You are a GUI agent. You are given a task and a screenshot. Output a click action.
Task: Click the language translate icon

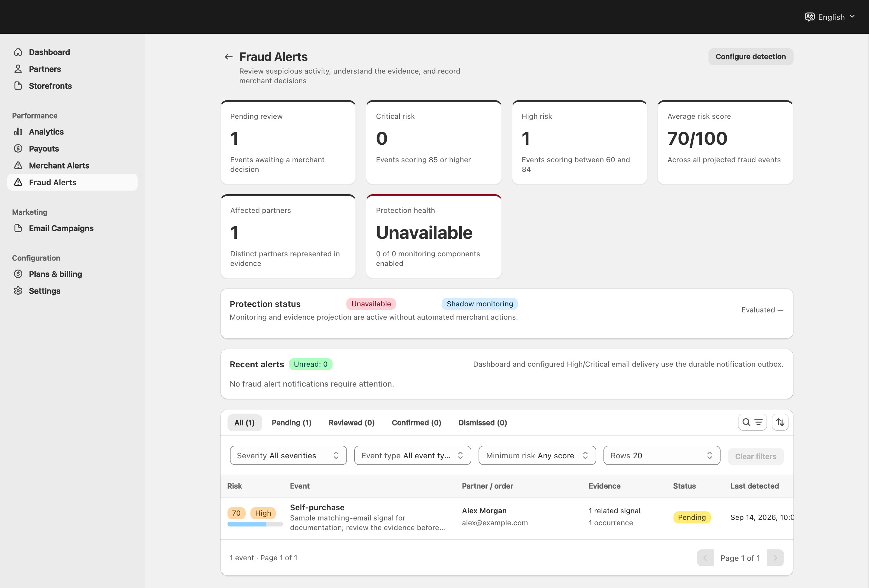[x=810, y=17]
